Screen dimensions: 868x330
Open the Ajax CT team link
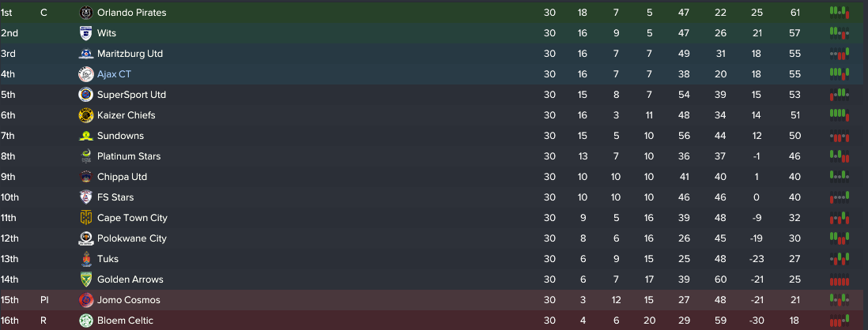coord(114,74)
